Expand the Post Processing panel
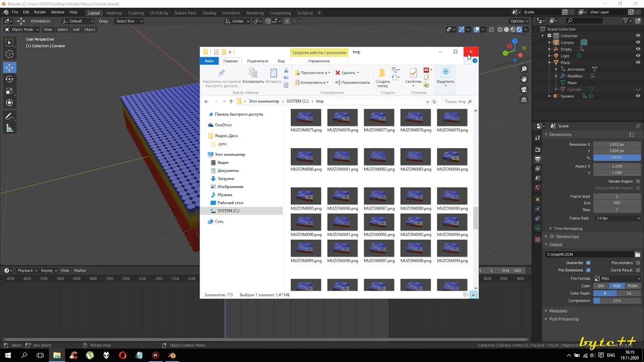This screenshot has height=362, width=644. [x=563, y=319]
